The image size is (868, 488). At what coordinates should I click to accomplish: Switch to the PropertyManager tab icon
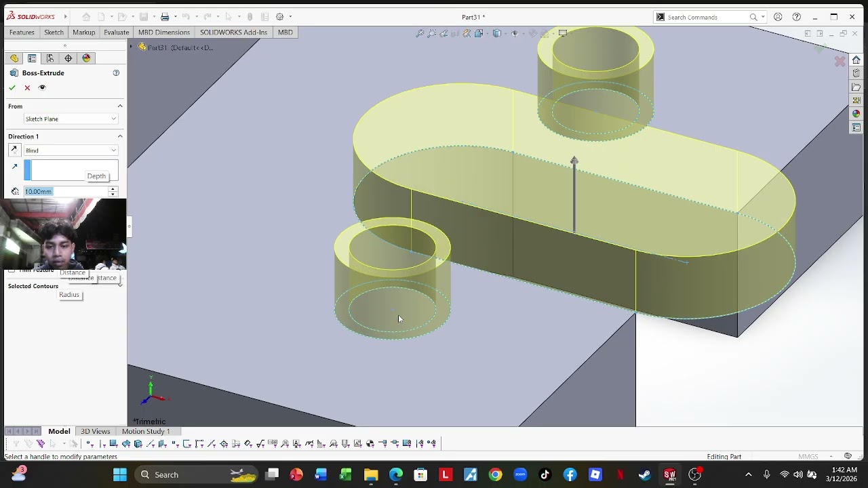(32, 58)
